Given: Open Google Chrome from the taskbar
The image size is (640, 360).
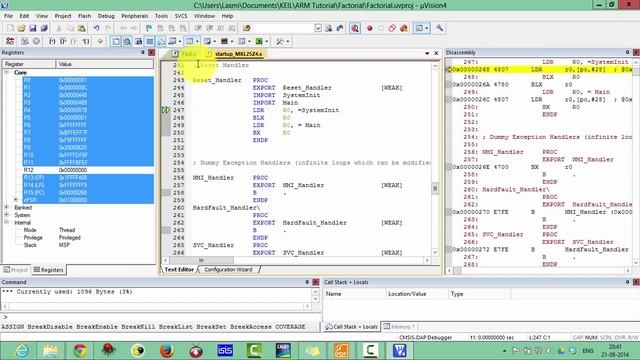Looking at the screenshot, I should (80, 351).
